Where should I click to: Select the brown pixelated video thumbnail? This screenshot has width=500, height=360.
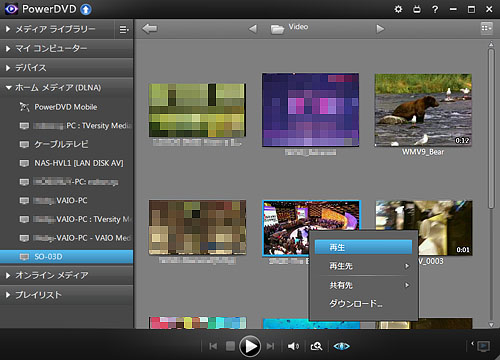click(197, 227)
